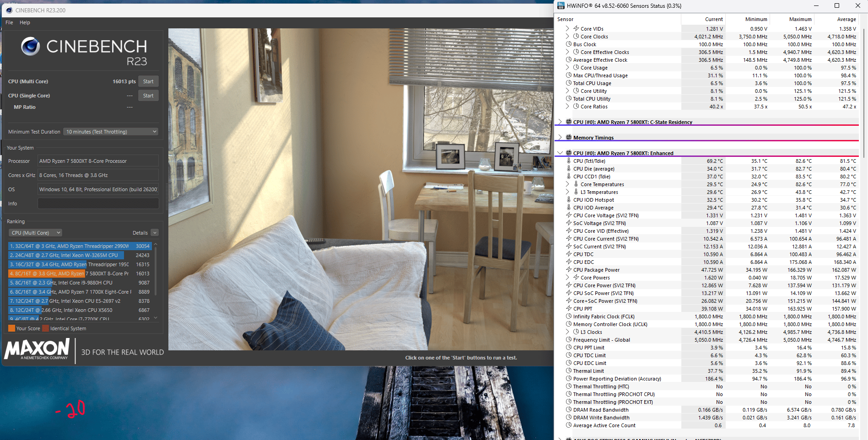Click the clock icon beside Thermal Limit
Viewport: 868px width, 440px height.
569,371
